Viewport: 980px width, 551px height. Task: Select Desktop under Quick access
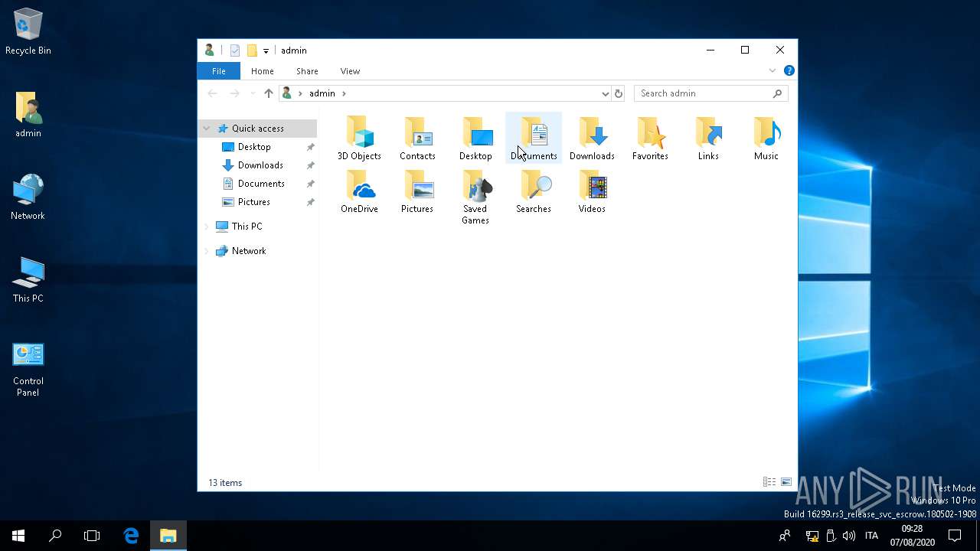254,147
